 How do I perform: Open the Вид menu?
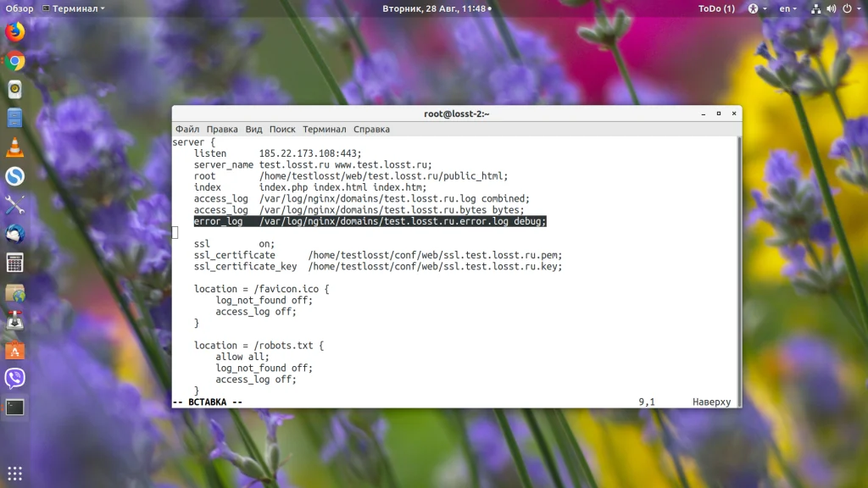(253, 129)
